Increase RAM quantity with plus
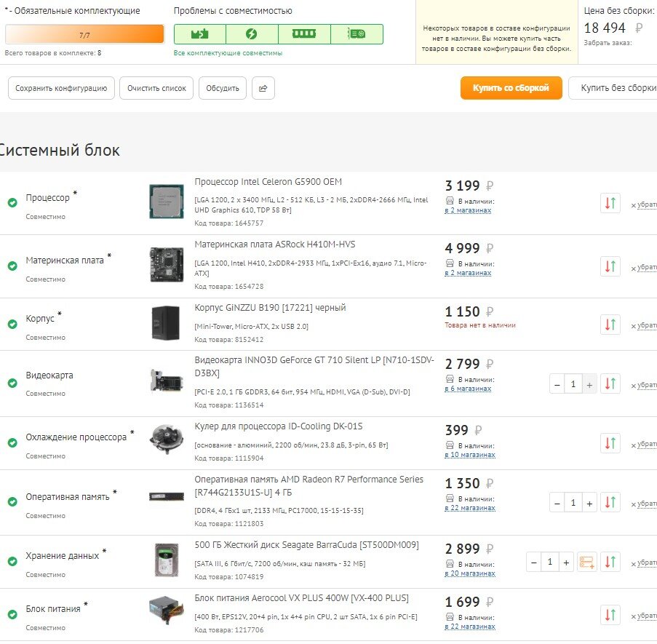 589,504
